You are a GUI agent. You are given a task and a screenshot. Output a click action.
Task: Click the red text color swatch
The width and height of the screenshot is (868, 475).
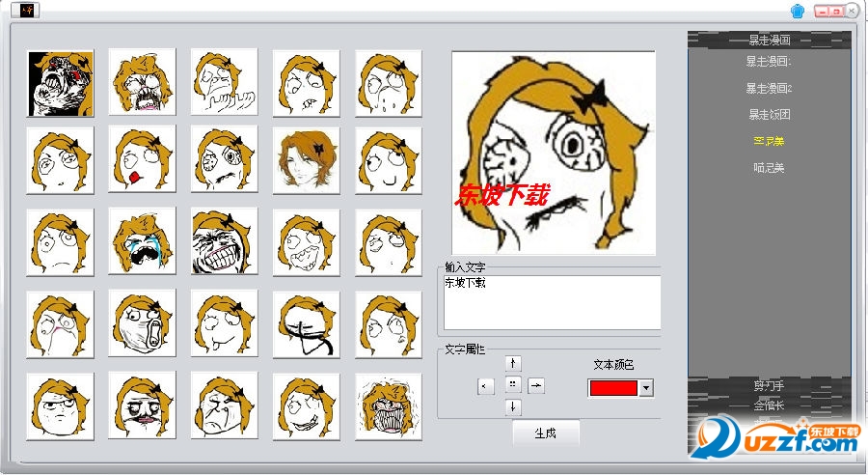coord(613,388)
